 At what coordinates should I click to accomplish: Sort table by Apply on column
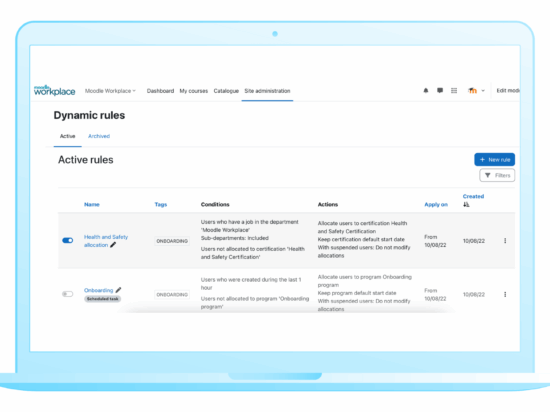[436, 204]
